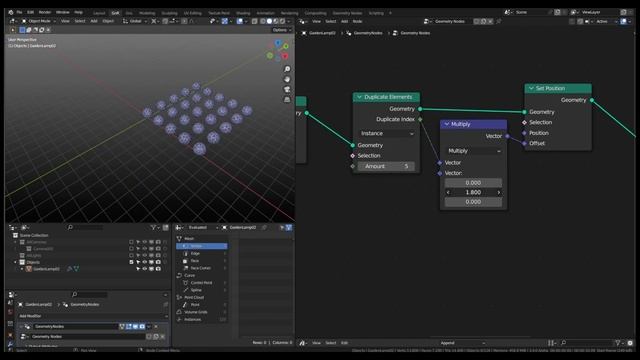Select the select-box tool icon in viewport toolbar
The width and height of the screenshot is (640, 360).
click(x=22, y=30)
